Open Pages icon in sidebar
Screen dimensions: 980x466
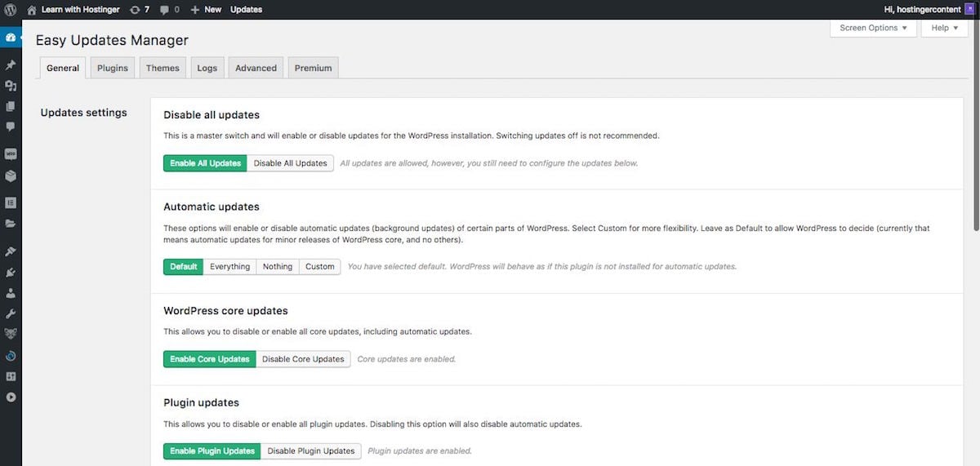(x=11, y=106)
